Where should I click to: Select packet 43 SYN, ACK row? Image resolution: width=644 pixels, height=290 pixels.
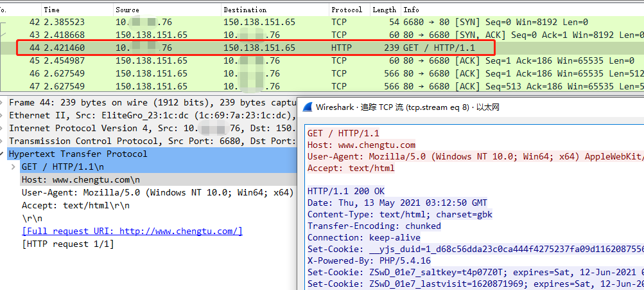257,35
